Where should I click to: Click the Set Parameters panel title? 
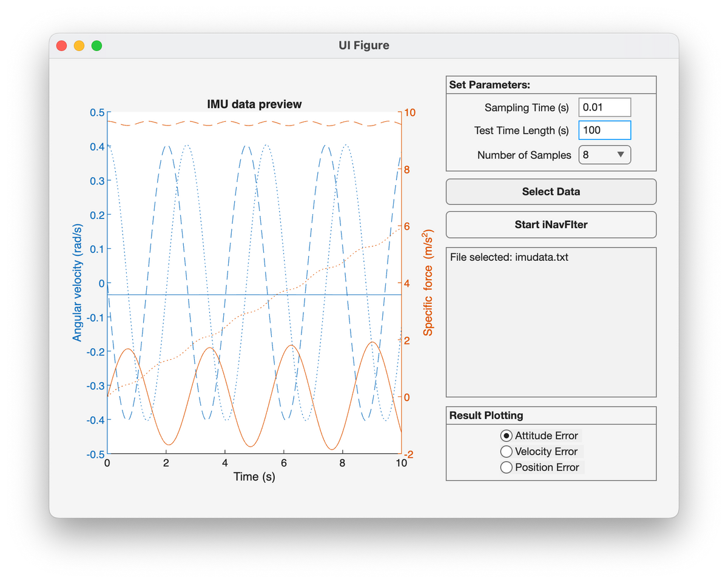pyautogui.click(x=490, y=85)
